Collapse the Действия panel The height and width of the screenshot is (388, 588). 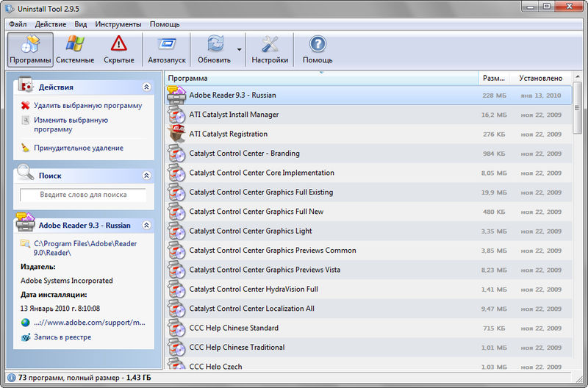coord(146,87)
